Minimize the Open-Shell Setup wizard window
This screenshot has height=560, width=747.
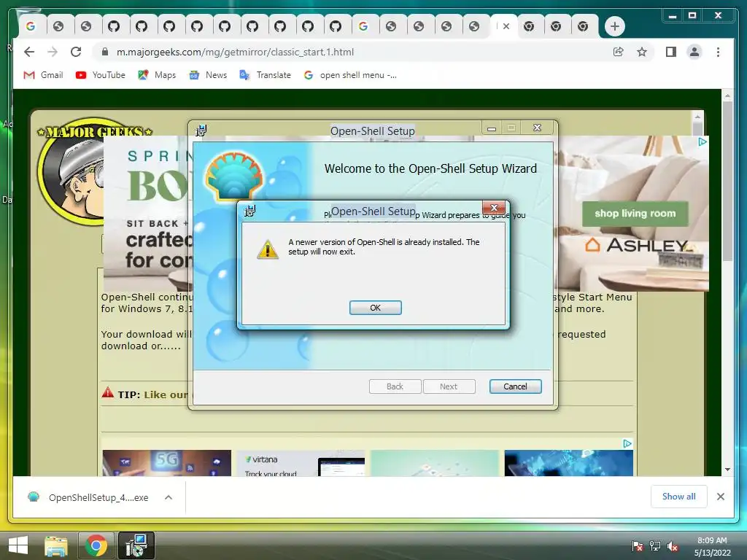[x=492, y=128]
